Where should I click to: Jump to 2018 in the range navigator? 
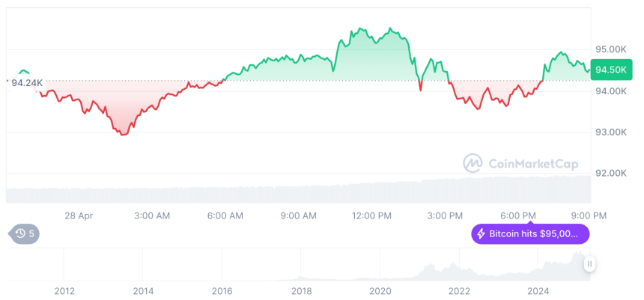pos(301,290)
